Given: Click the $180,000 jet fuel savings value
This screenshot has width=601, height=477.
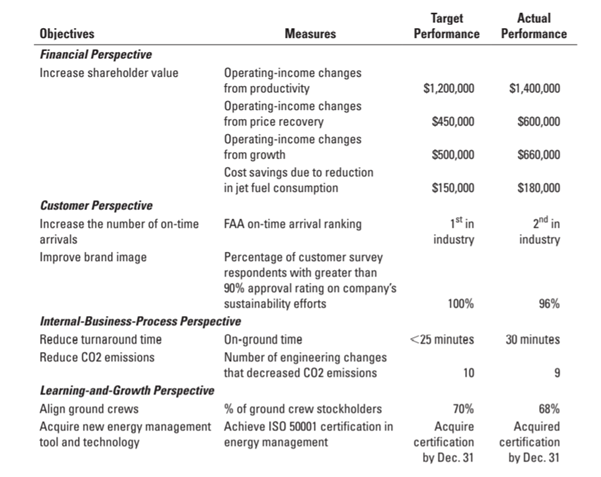Looking at the screenshot, I should click(x=538, y=187).
